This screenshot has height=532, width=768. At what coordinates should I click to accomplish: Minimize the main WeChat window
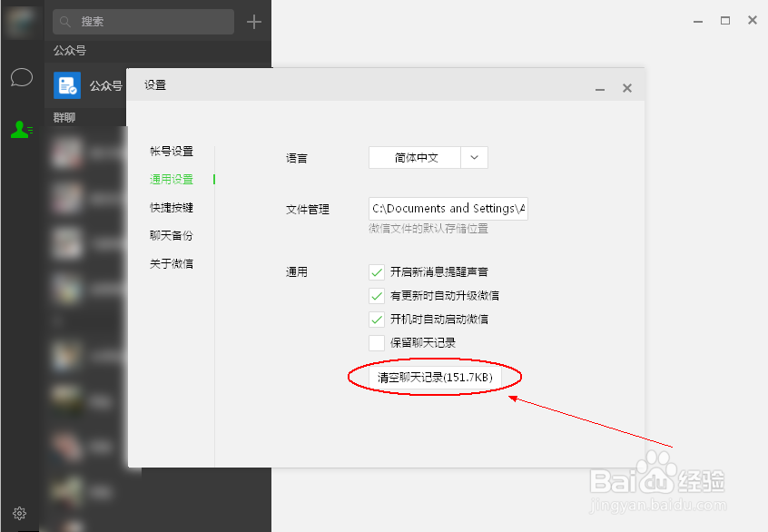698,21
